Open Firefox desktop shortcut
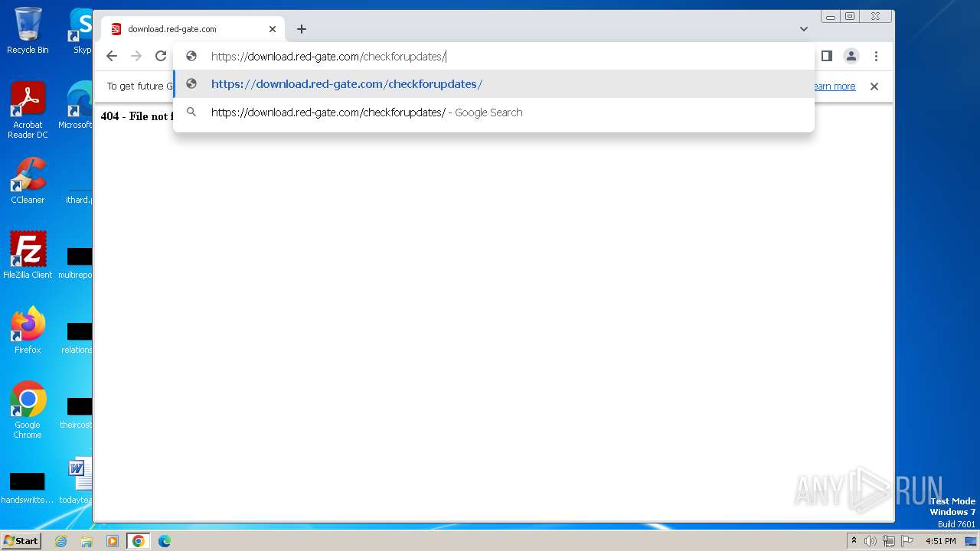This screenshot has height=551, width=980. coord(28,331)
